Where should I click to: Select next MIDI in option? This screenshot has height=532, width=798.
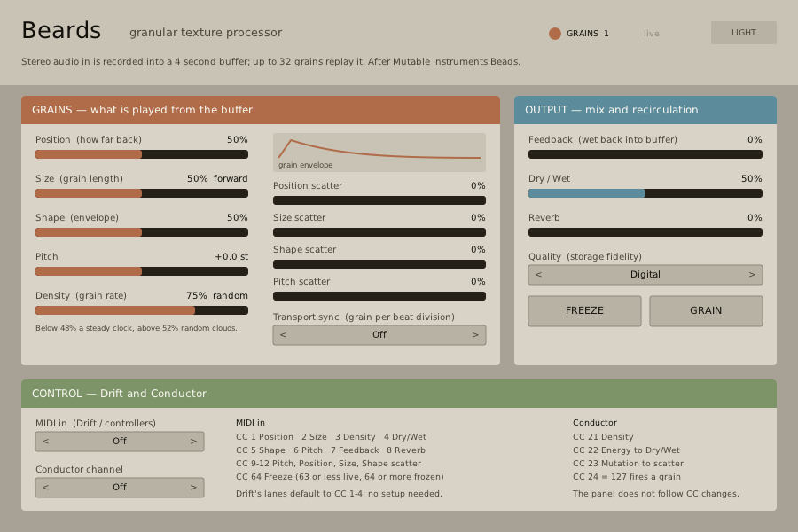(x=193, y=442)
